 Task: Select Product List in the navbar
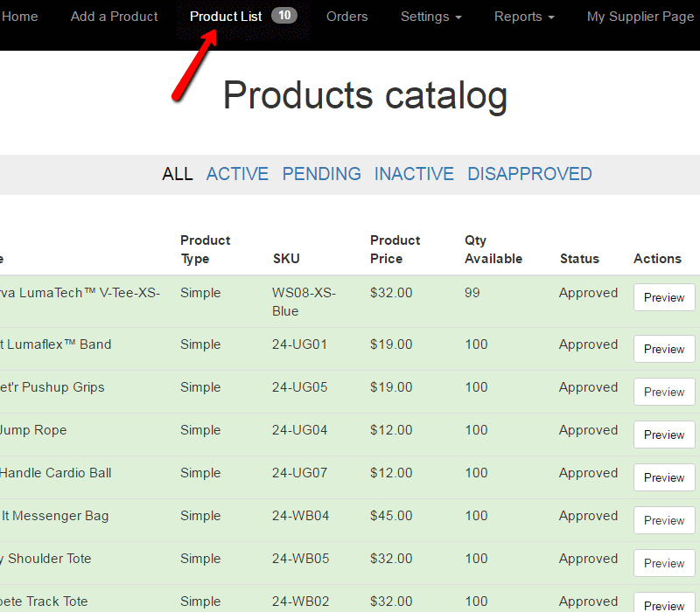coord(226,17)
